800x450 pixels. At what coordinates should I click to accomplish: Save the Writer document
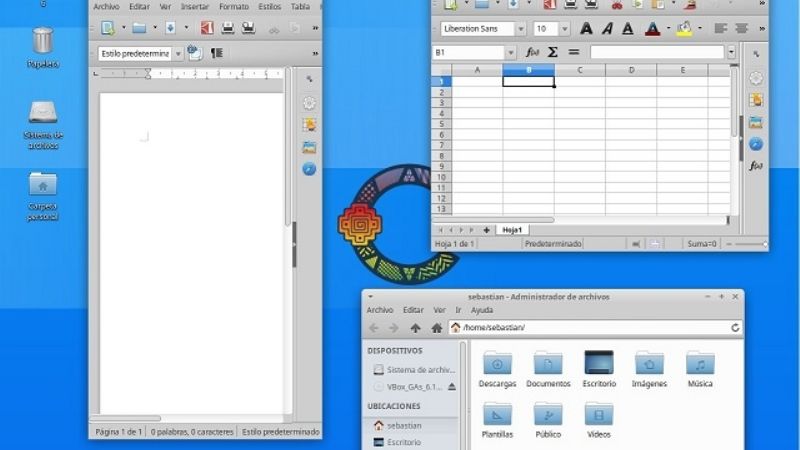pyautogui.click(x=170, y=28)
